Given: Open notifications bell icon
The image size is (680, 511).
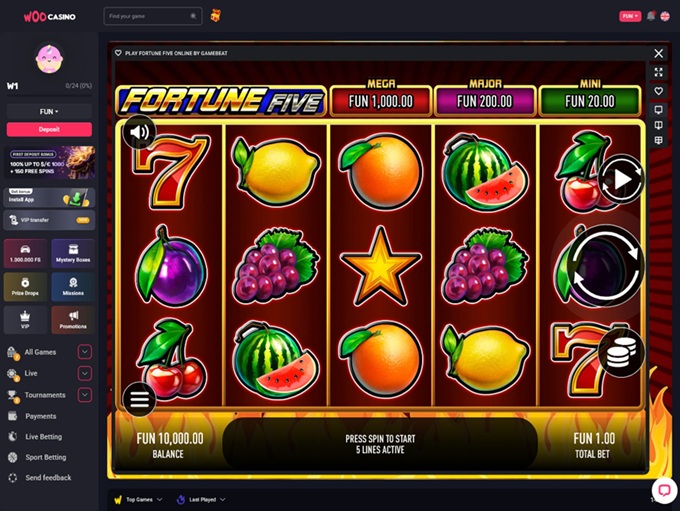Looking at the screenshot, I should pyautogui.click(x=651, y=16).
